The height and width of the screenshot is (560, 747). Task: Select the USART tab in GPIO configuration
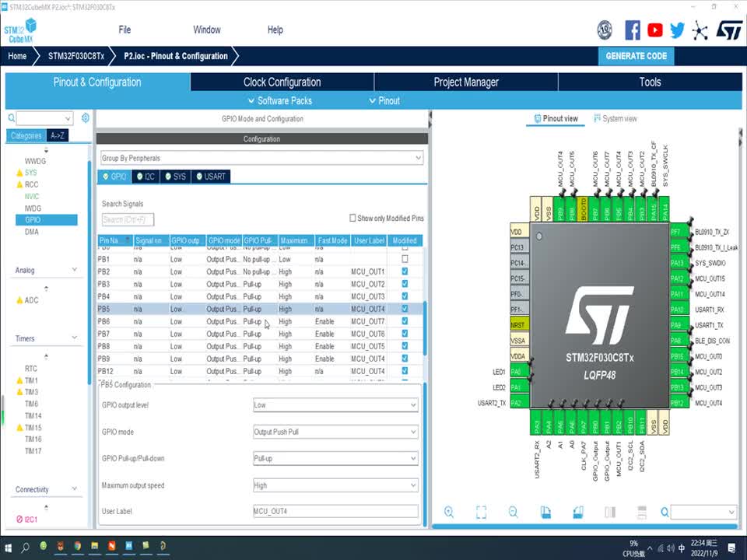211,177
